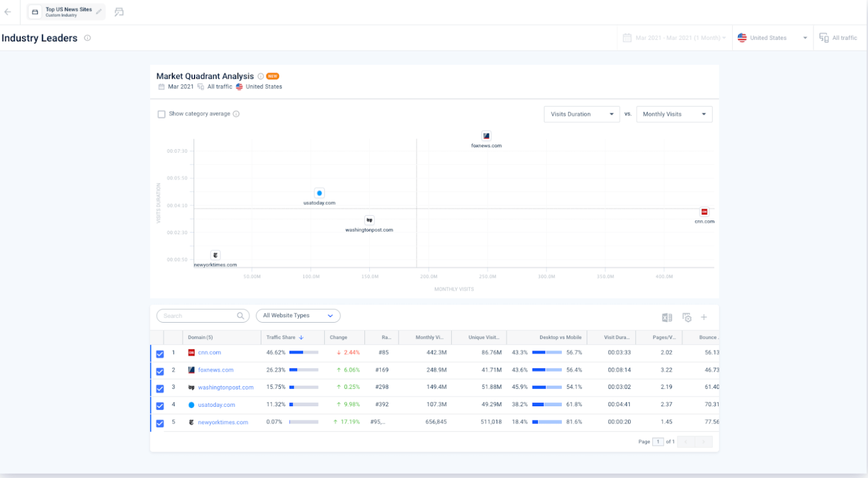Click the search magnifier icon
Viewport: 868px width, 478px height.
[x=240, y=316]
